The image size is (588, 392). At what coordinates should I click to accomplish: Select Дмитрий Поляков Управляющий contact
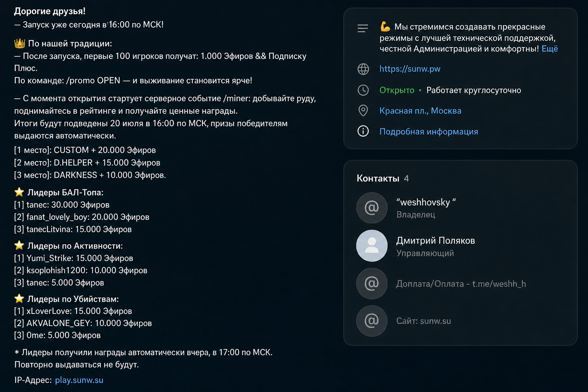460,246
